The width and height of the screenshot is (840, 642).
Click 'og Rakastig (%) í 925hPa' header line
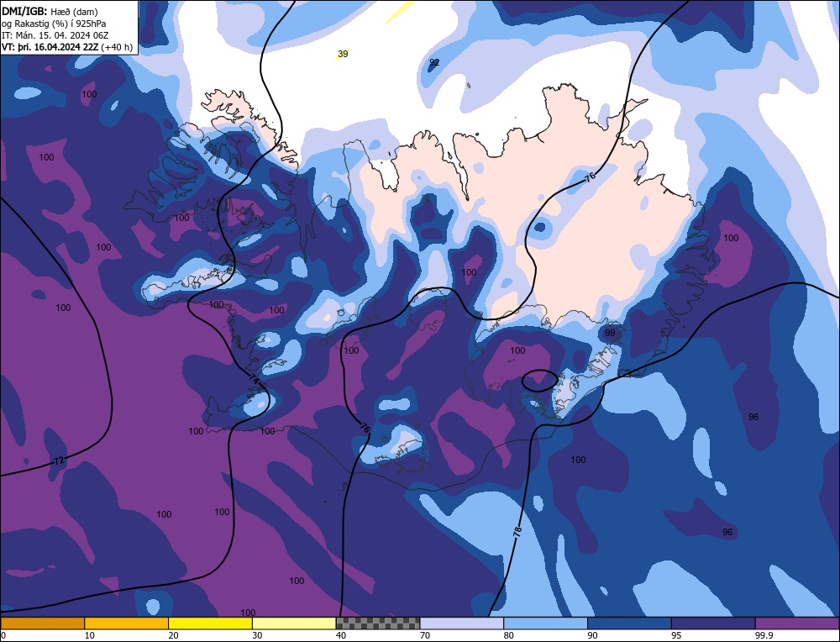(54, 24)
